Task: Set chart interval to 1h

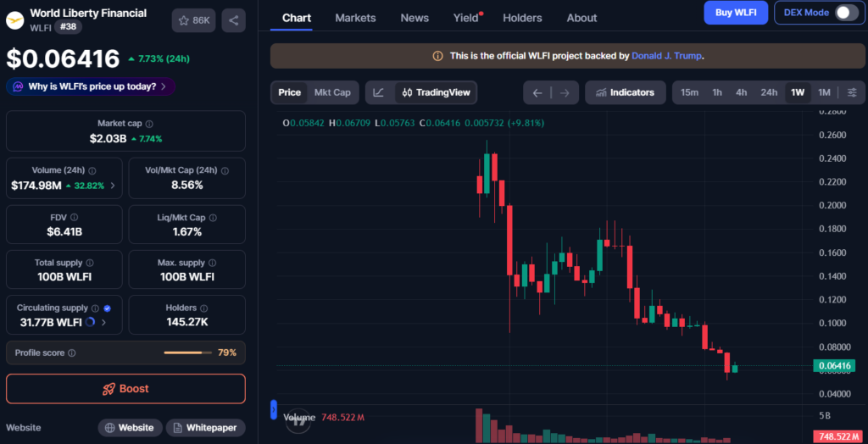Action: coord(717,92)
